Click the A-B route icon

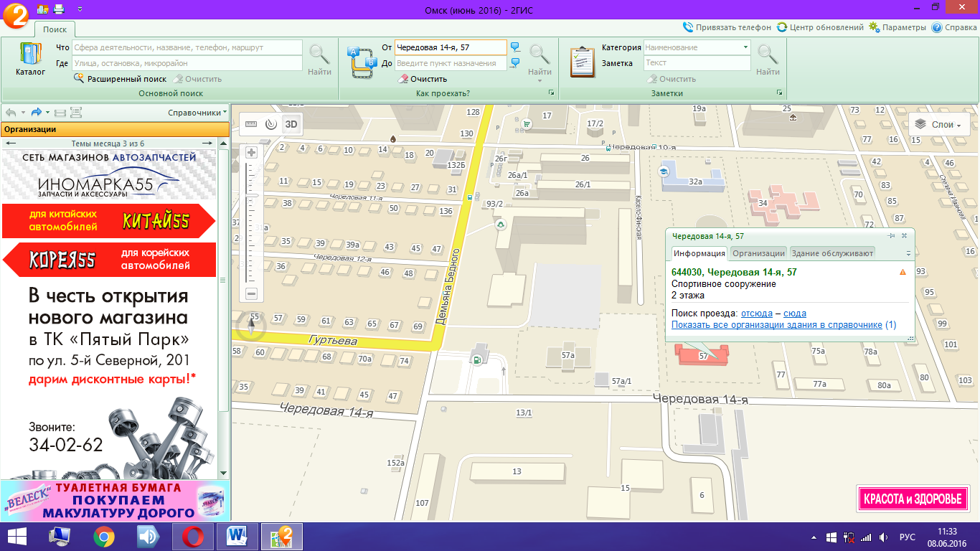362,62
